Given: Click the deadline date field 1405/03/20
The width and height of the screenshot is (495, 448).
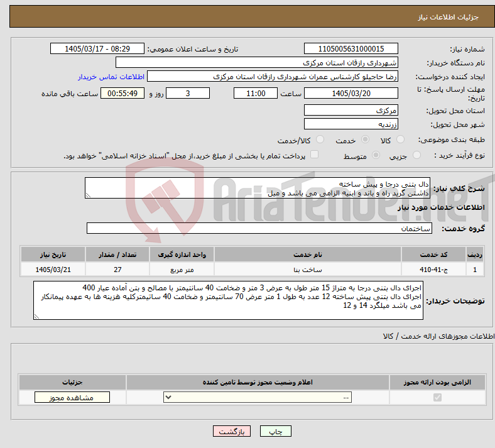Looking at the screenshot, I should (351, 93).
